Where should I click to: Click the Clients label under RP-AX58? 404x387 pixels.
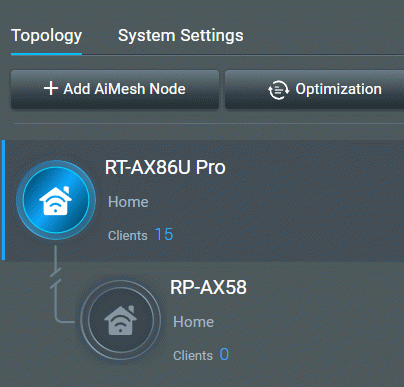[193, 356]
